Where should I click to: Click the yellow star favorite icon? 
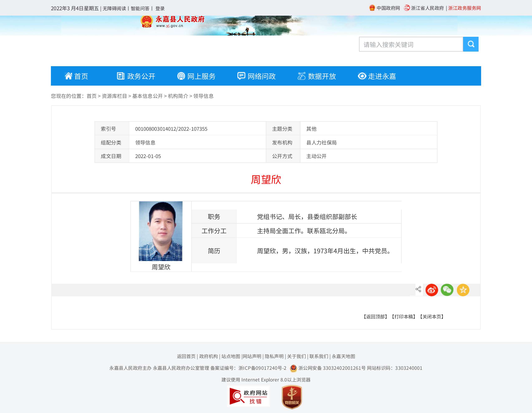pyautogui.click(x=463, y=290)
